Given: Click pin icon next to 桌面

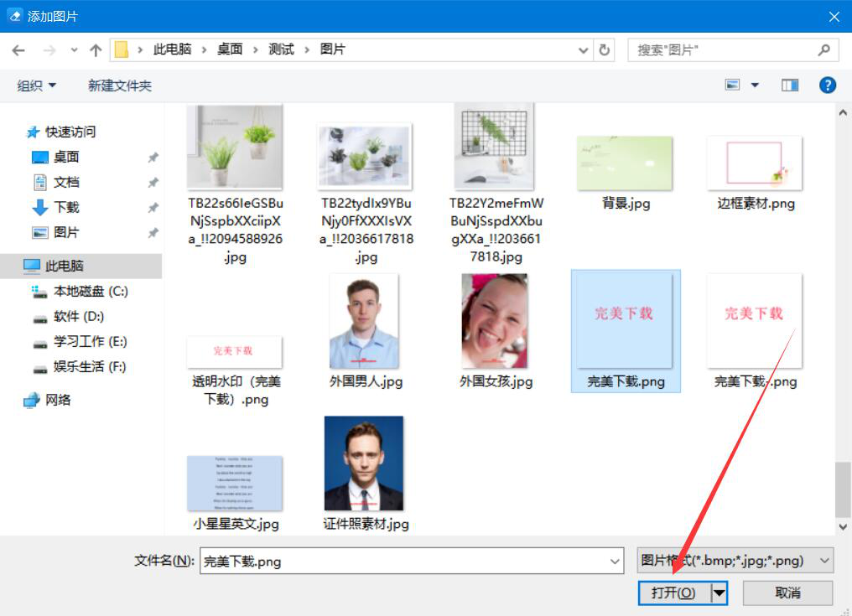Looking at the screenshot, I should click(x=153, y=158).
